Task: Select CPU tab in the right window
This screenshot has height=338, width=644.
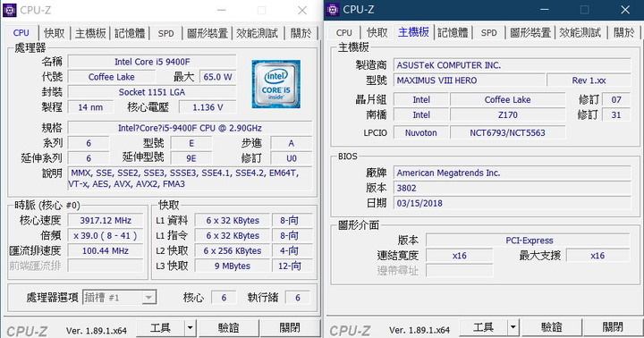Action: tap(343, 32)
